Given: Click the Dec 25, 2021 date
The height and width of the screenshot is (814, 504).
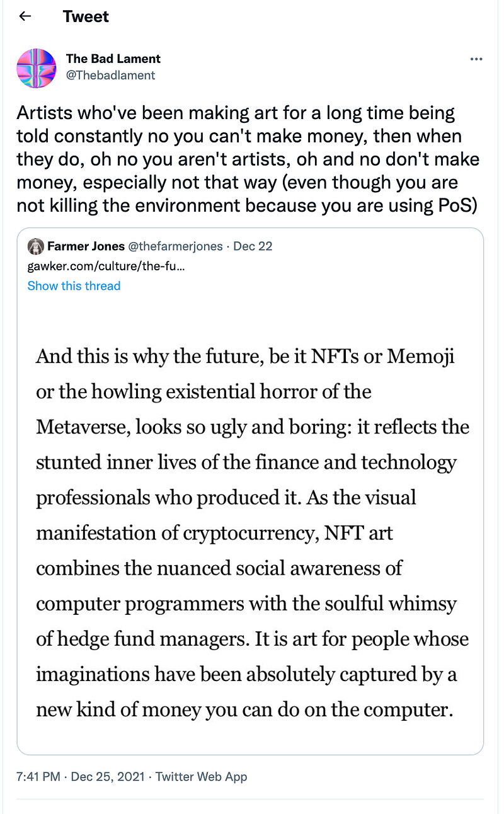Looking at the screenshot, I should coord(108,776).
